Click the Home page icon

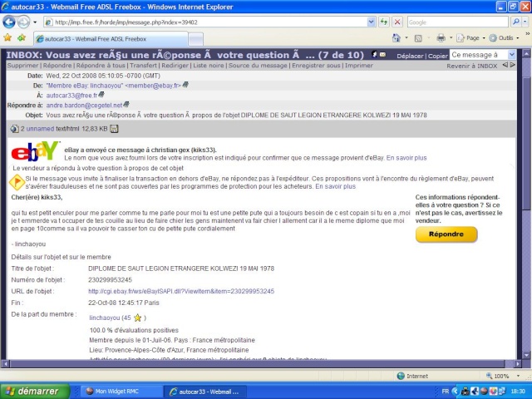(397, 38)
